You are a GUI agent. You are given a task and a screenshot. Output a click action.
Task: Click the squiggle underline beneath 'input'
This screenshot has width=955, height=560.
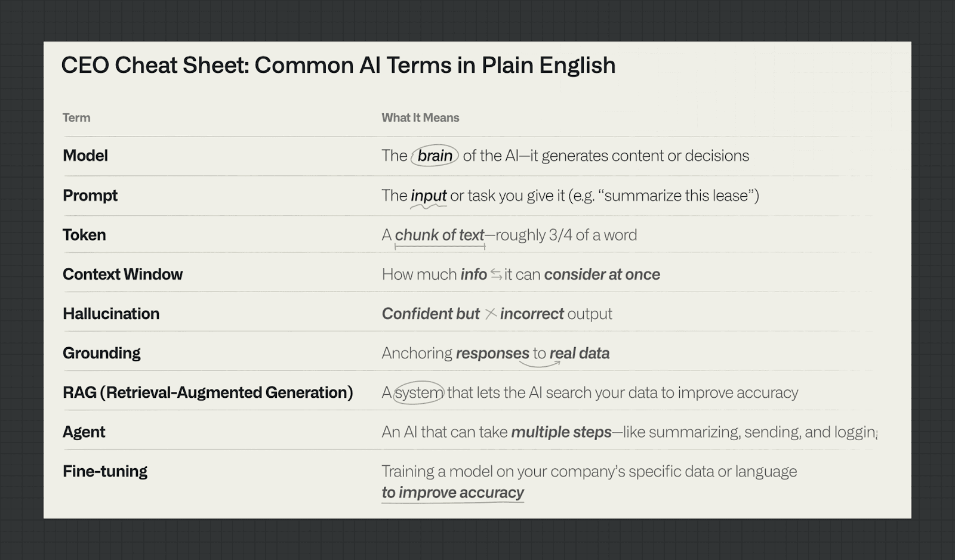click(x=429, y=206)
